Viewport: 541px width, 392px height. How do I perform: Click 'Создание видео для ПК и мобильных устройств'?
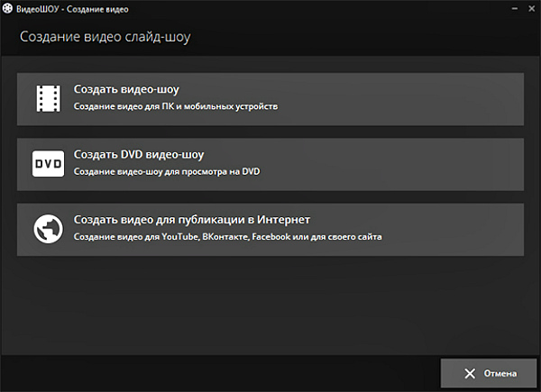176,106
